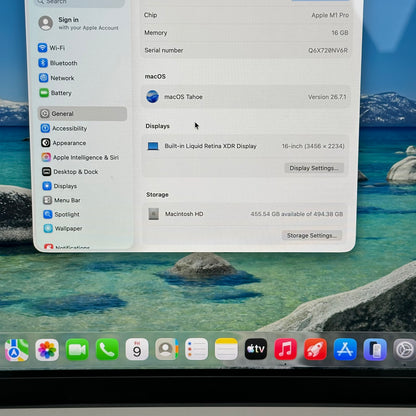Open Photos from the Dock
The image size is (416, 416).
tap(47, 350)
